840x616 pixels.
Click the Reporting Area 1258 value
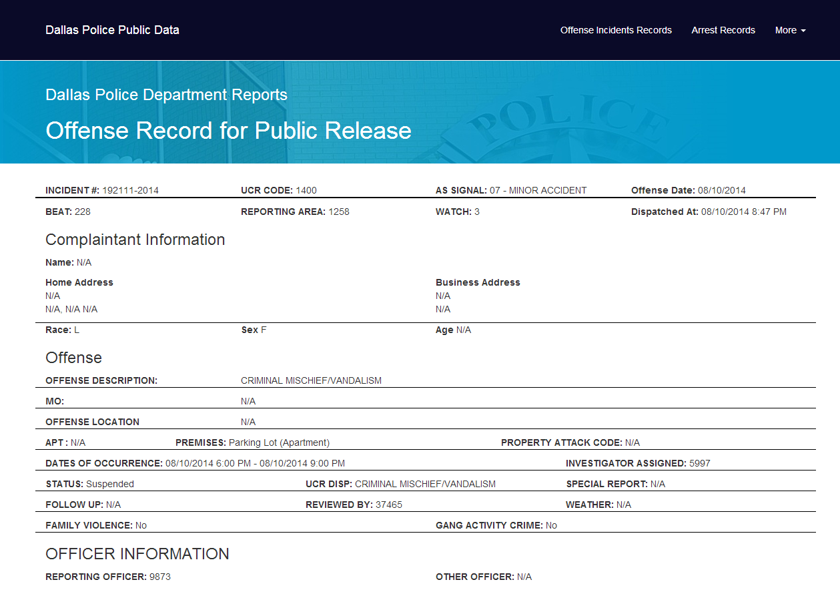click(339, 212)
